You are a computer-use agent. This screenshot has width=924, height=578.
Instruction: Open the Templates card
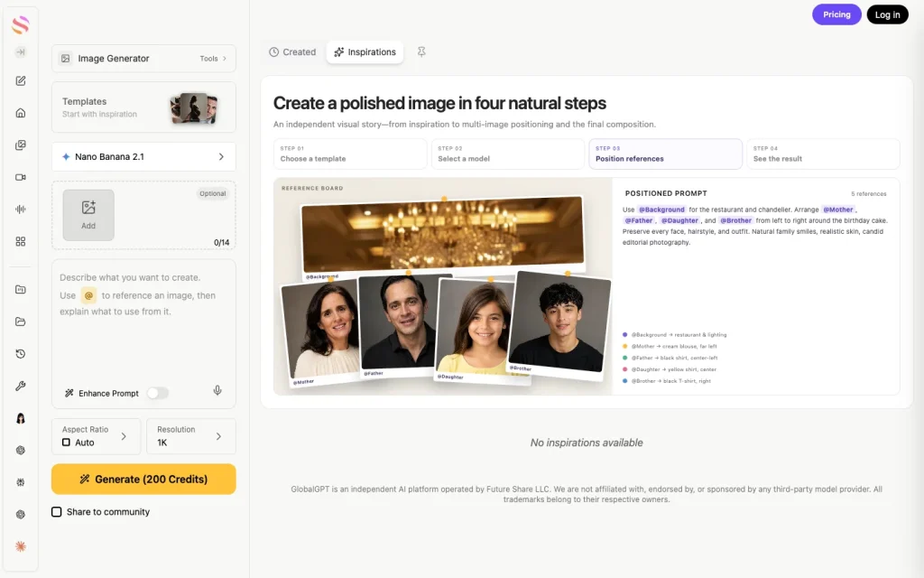[143, 107]
